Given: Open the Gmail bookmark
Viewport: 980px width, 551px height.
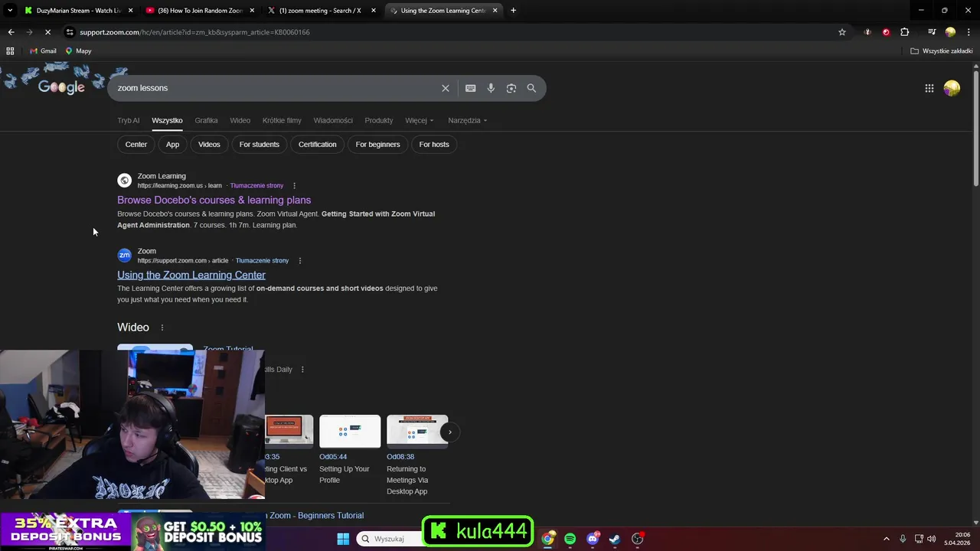Looking at the screenshot, I should 43,51.
